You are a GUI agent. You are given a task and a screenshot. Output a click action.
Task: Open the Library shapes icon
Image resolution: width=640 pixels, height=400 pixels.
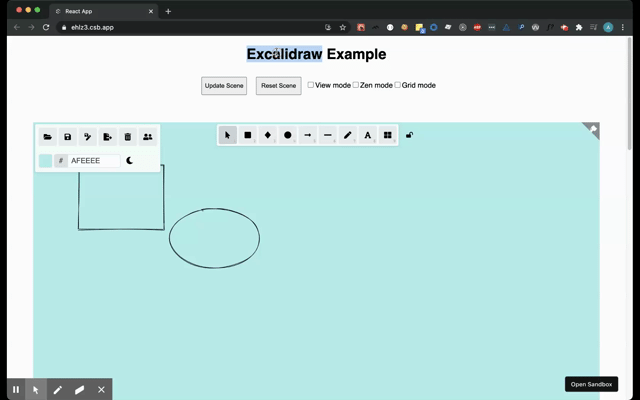pyautogui.click(x=387, y=135)
